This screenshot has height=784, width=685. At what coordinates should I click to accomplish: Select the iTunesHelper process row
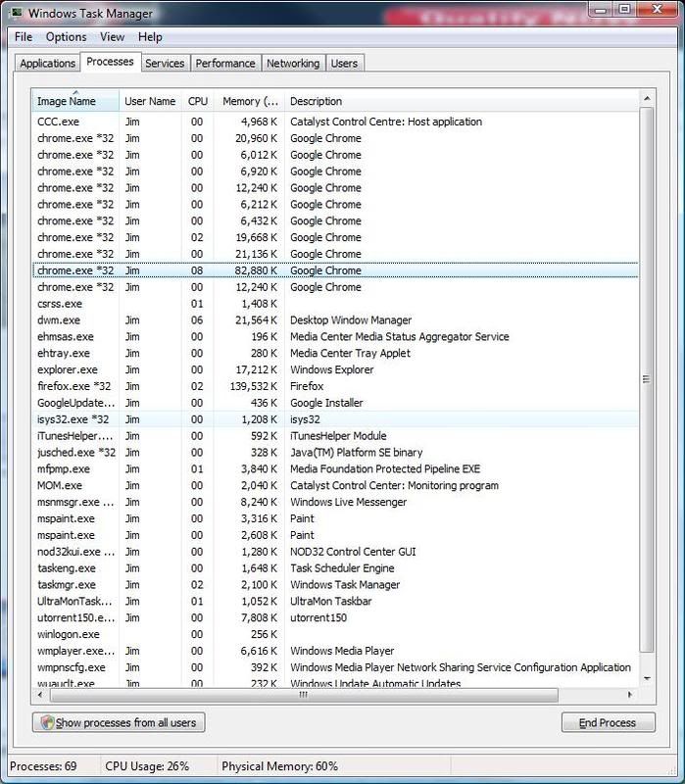(x=335, y=435)
